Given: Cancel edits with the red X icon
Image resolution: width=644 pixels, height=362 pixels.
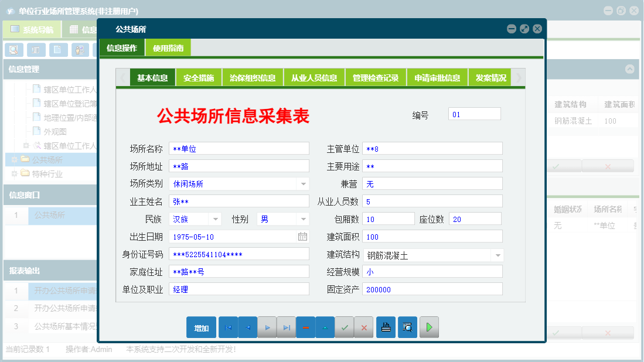Looking at the screenshot, I should pyautogui.click(x=364, y=327).
